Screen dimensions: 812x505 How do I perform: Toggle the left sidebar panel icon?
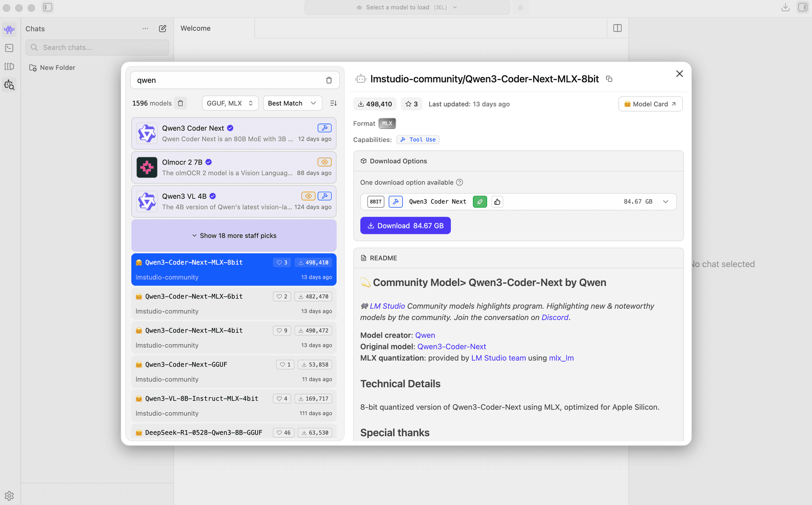(x=48, y=7)
